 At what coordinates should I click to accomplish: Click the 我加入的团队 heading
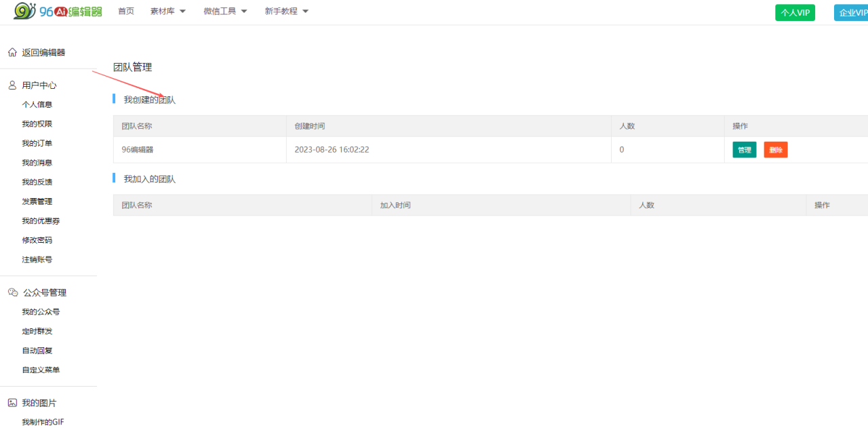pyautogui.click(x=149, y=179)
